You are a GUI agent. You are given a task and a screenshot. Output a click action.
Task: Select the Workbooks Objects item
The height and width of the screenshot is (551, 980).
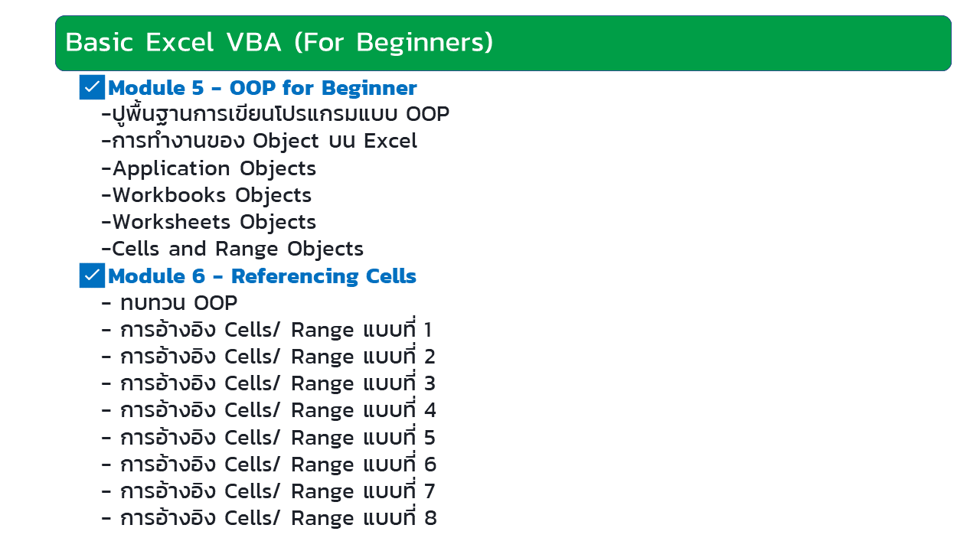click(207, 195)
